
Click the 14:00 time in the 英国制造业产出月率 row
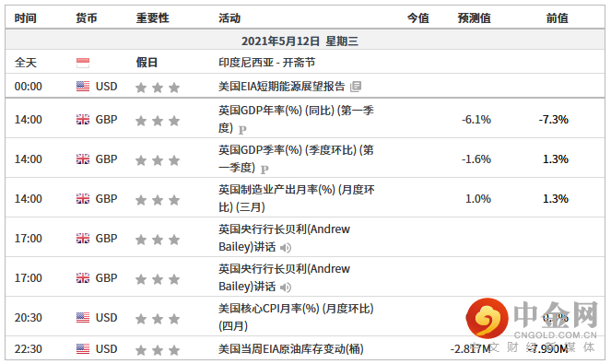click(x=28, y=199)
